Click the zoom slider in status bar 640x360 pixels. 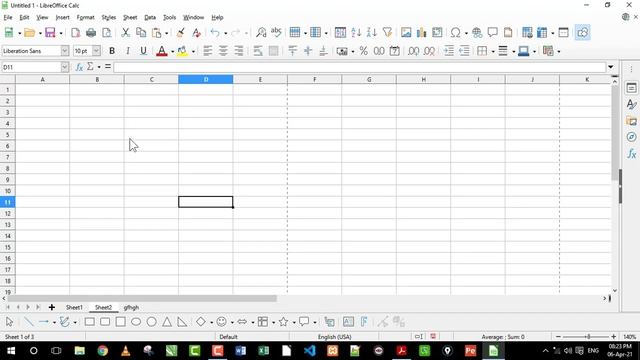(586, 337)
